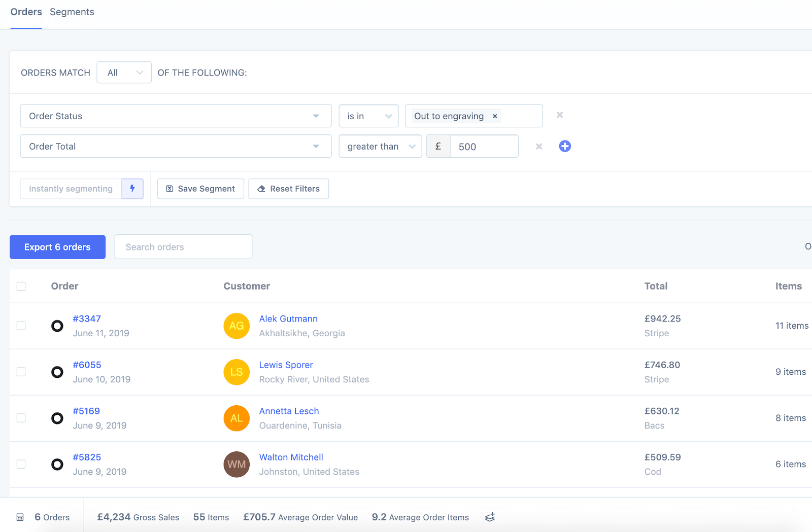Select checkbox for order #6055
Viewport: 812px width, 532px height.
21,372
